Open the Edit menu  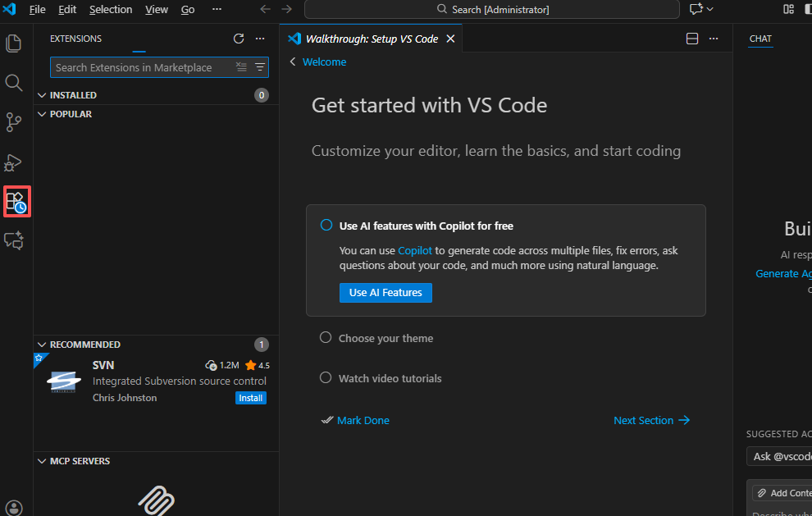[67, 9]
